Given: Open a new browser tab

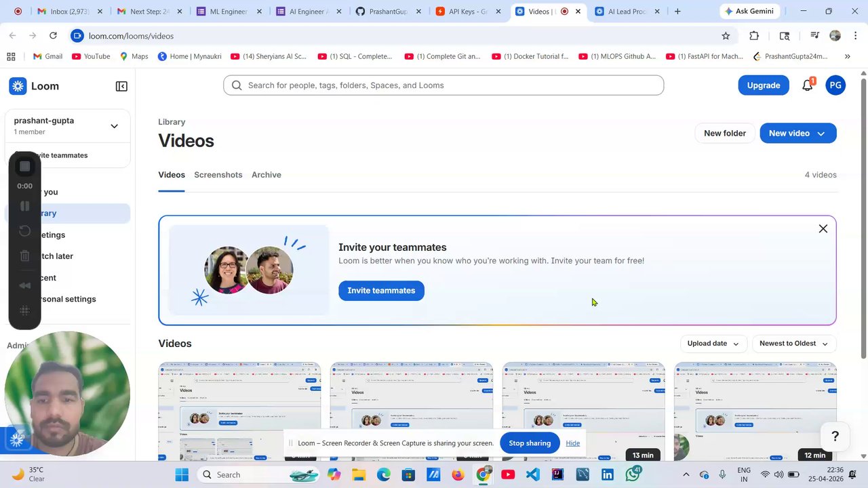Looking at the screenshot, I should [677, 12].
